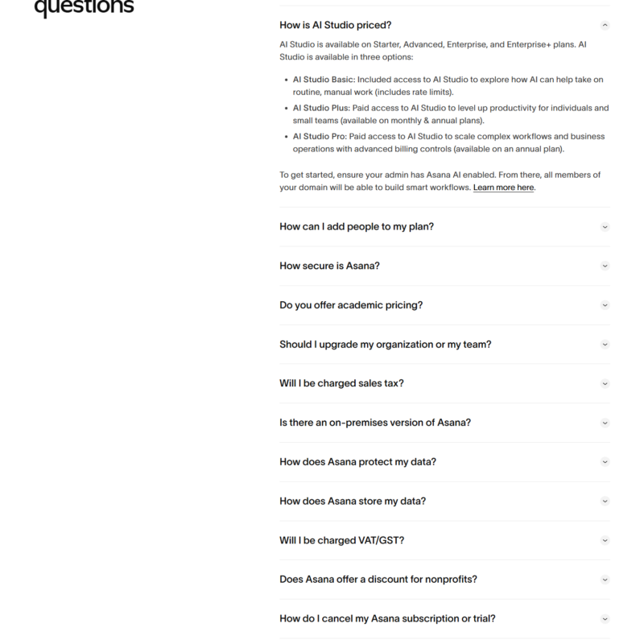The height and width of the screenshot is (644, 644).
Task: Expand 'Do you offer academic pricing?' question text
Action: coord(350,305)
